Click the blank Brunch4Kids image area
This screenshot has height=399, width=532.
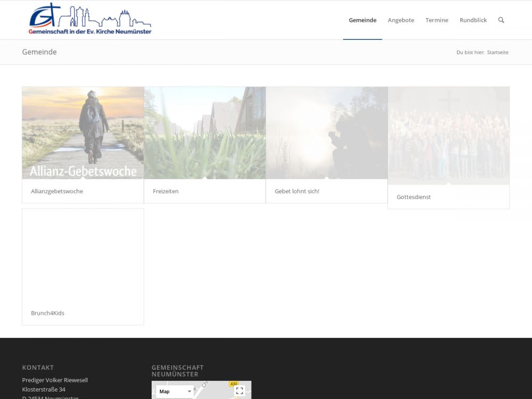(x=83, y=255)
